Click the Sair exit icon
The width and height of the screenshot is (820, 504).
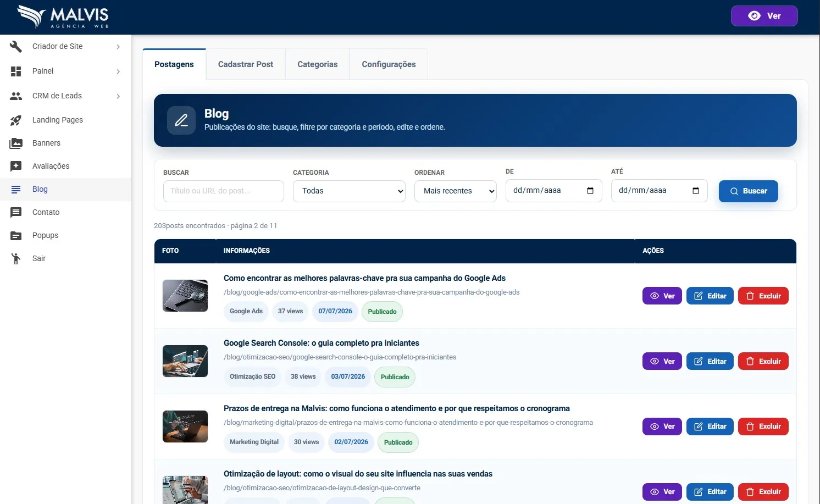pos(16,258)
